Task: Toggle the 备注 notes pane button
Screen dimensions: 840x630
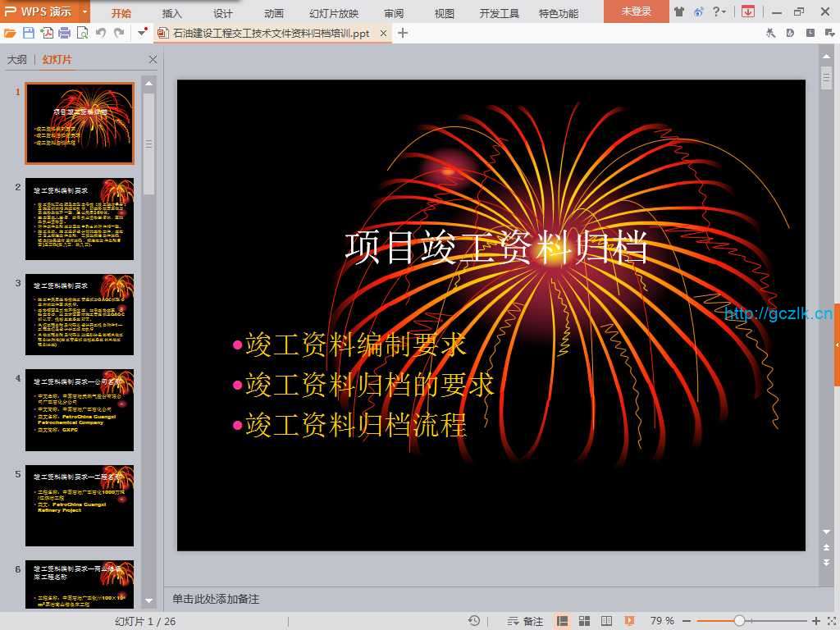Action: pyautogui.click(x=525, y=621)
